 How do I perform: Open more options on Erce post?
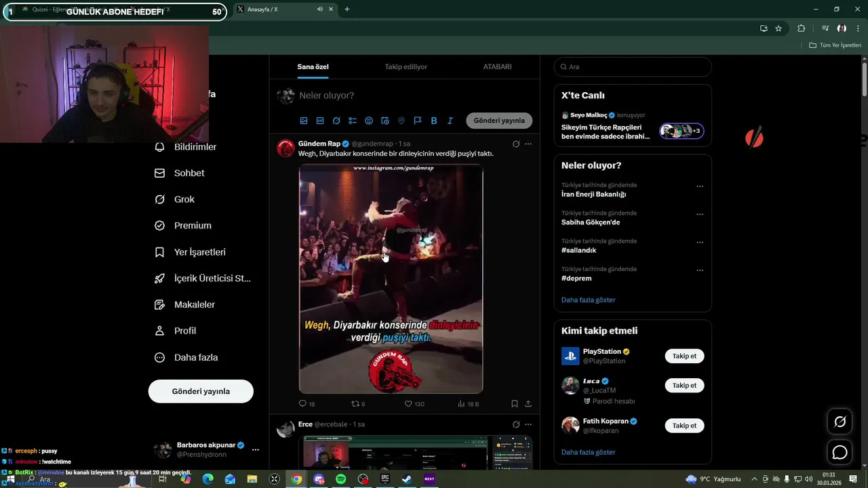[x=528, y=424]
